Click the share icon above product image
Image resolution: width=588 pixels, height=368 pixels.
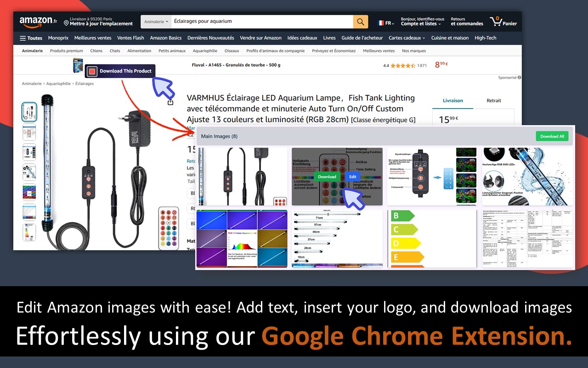coord(170,102)
